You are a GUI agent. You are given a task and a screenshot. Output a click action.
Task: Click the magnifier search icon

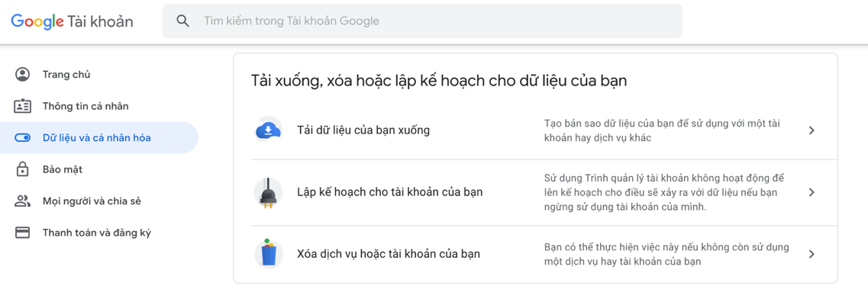tap(182, 21)
